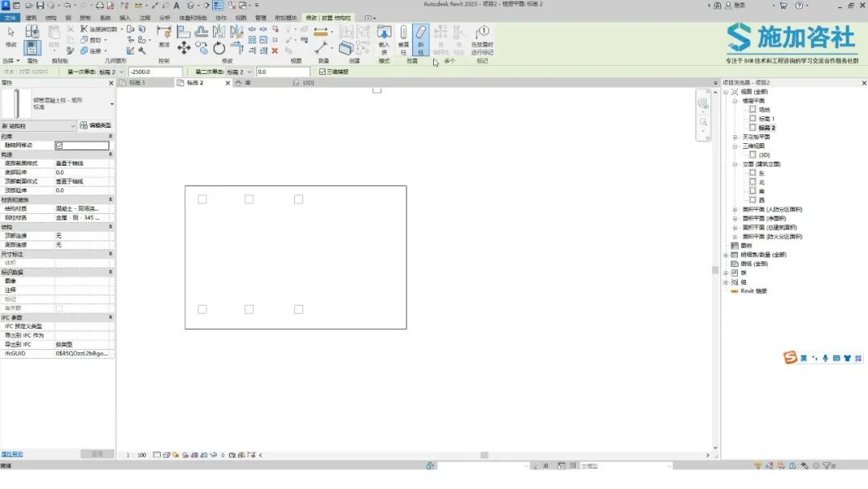
Task: Switch to the 插入 (Insert) ribbon tab
Action: pos(125,18)
